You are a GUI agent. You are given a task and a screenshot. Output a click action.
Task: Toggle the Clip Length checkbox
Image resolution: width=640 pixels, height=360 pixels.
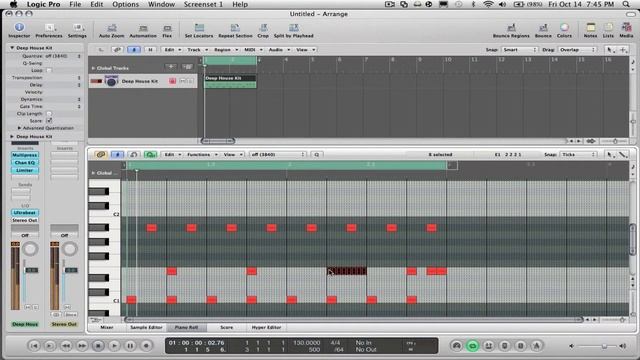(49, 113)
